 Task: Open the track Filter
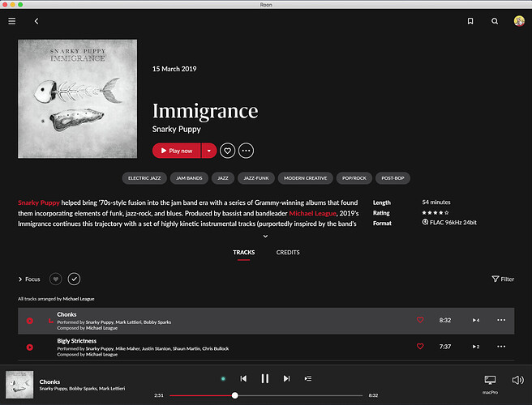503,279
